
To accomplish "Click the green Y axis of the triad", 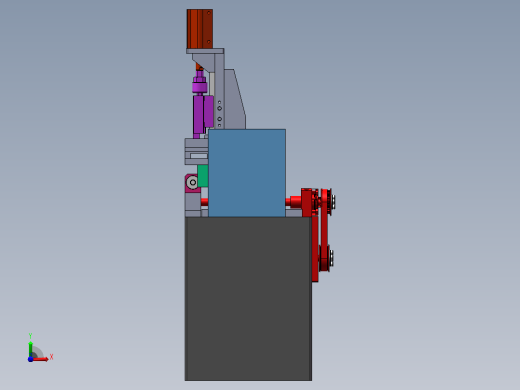I will coord(31,349).
